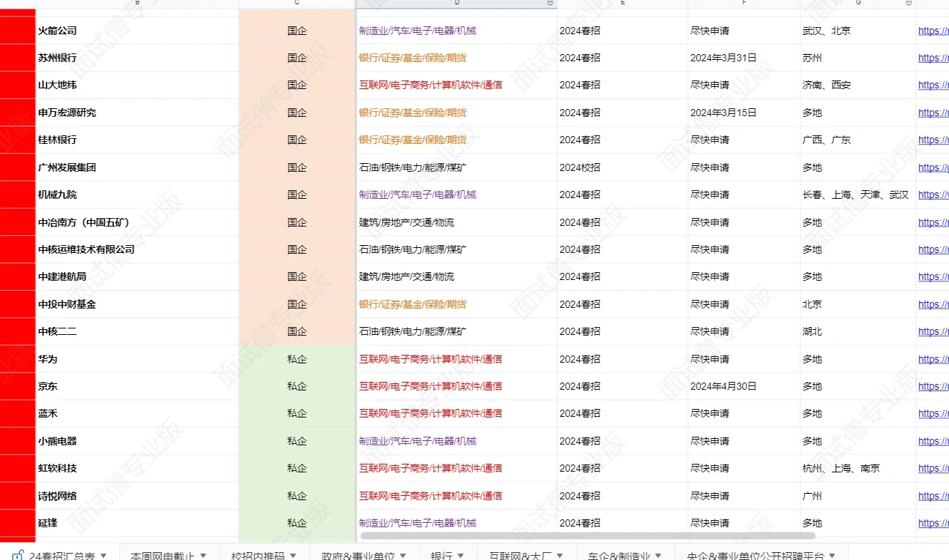The image size is (949, 560).
Task: Select the location cell 济南、西安
Action: (858, 85)
